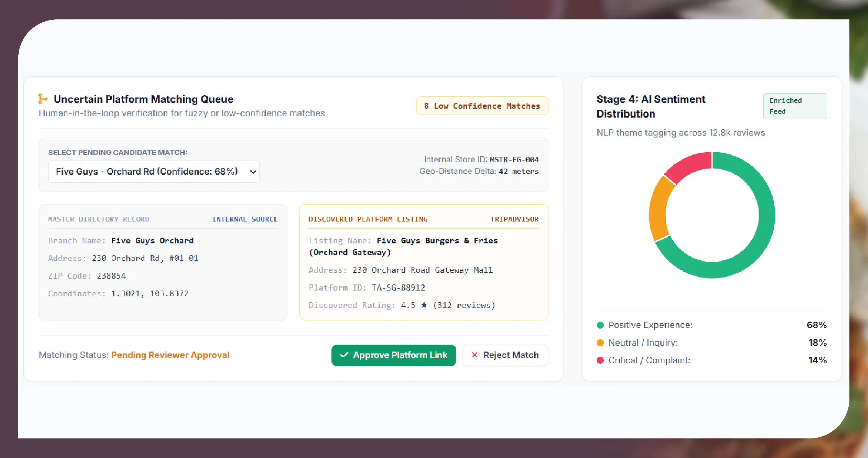Click the ZIP Code 238854

tap(111, 276)
